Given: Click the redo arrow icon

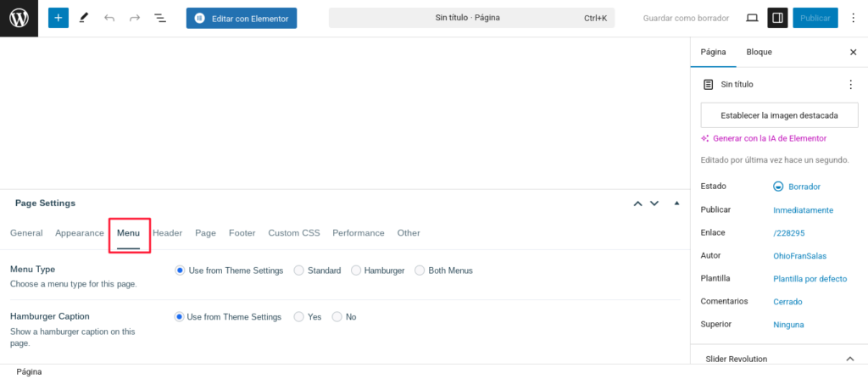Looking at the screenshot, I should 135,19.
